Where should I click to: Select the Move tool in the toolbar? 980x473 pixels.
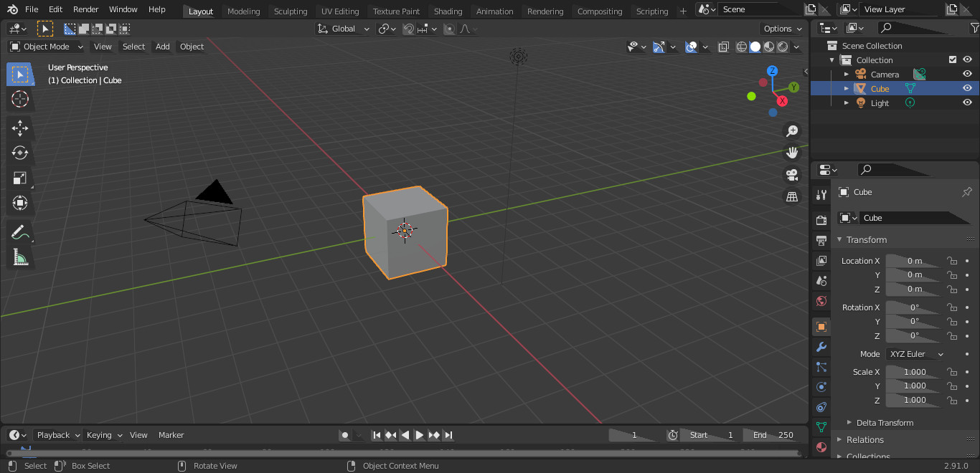click(x=20, y=128)
